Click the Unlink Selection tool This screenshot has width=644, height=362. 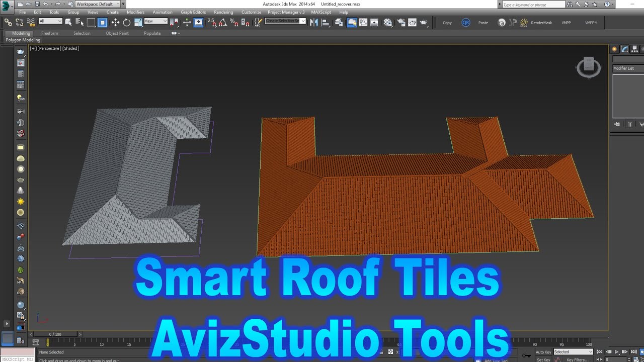coord(19,22)
